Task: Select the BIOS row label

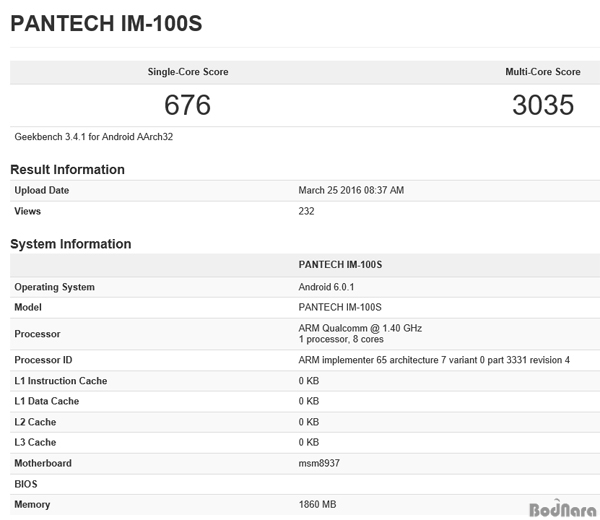Action: coord(26,484)
